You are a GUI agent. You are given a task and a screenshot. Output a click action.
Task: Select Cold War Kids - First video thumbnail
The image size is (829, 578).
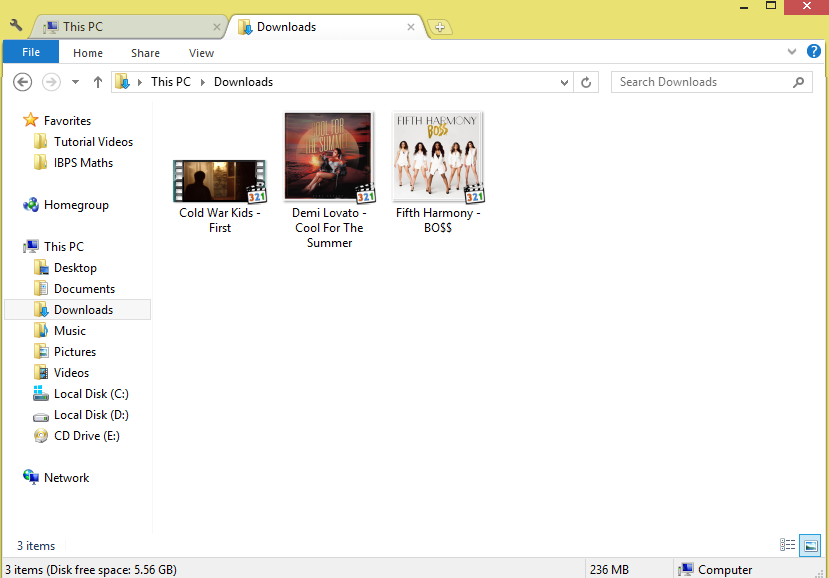[x=219, y=181]
